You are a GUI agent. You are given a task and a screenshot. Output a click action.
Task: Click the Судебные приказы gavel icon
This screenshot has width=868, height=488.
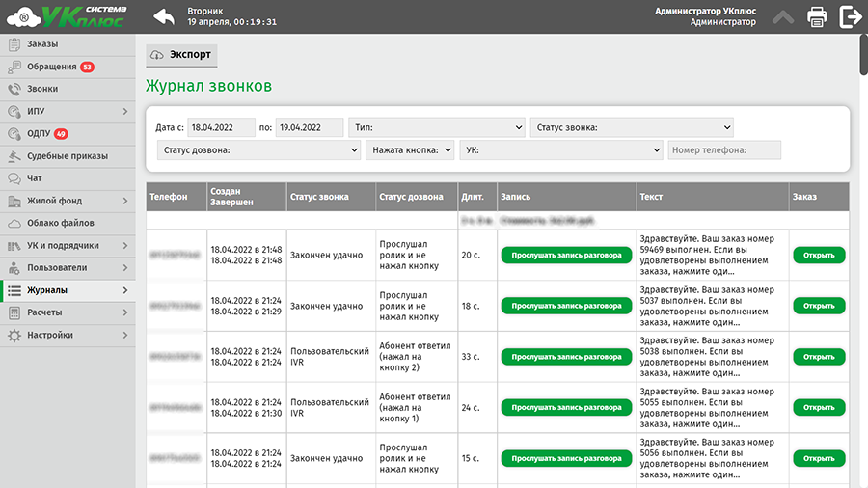coord(14,156)
